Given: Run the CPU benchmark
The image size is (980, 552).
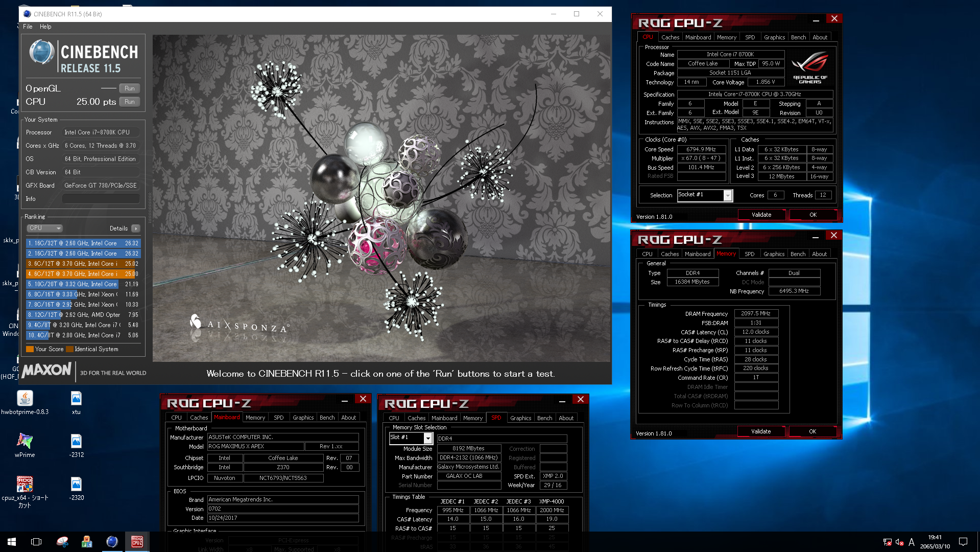Looking at the screenshot, I should pyautogui.click(x=130, y=102).
